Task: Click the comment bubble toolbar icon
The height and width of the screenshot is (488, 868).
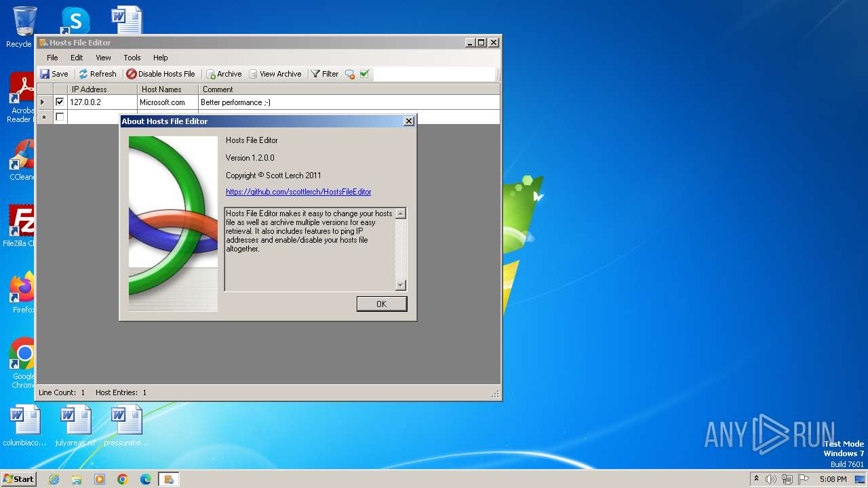Action: [x=350, y=74]
